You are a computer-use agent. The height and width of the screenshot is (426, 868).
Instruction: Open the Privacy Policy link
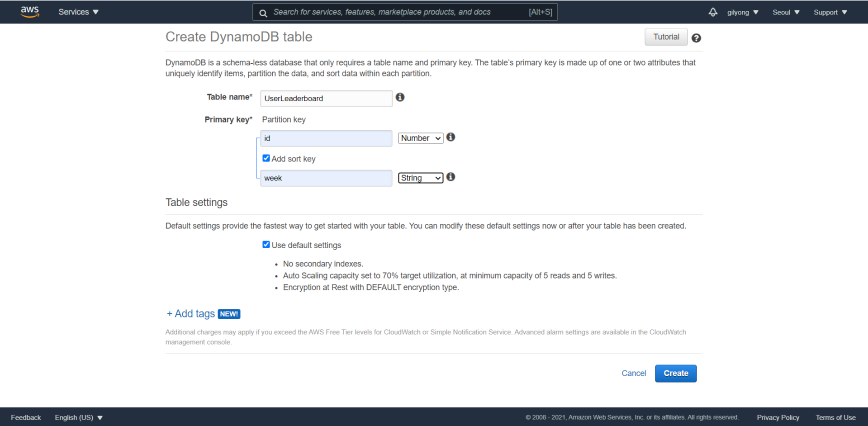tap(778, 417)
